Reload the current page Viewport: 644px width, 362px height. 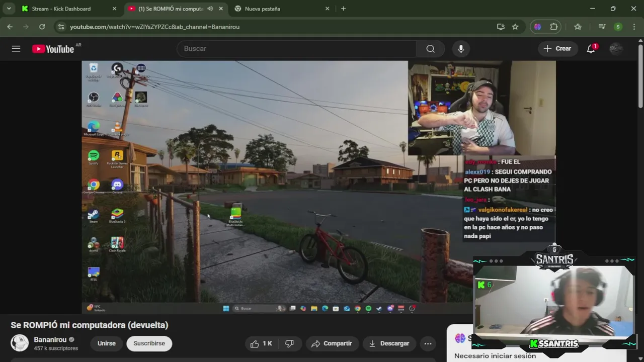[42, 27]
